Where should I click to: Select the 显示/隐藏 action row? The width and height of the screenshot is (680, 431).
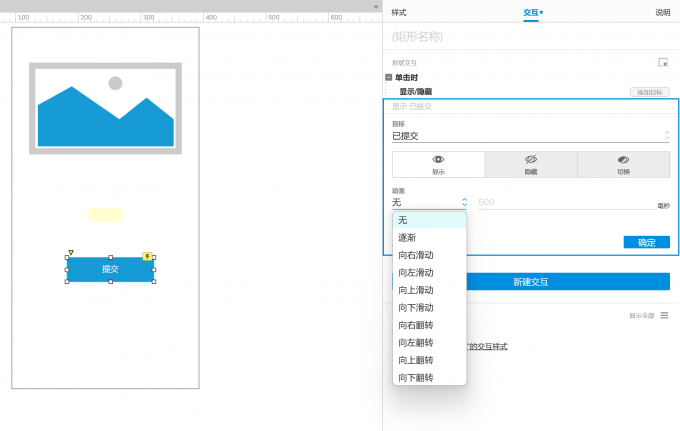click(x=415, y=91)
